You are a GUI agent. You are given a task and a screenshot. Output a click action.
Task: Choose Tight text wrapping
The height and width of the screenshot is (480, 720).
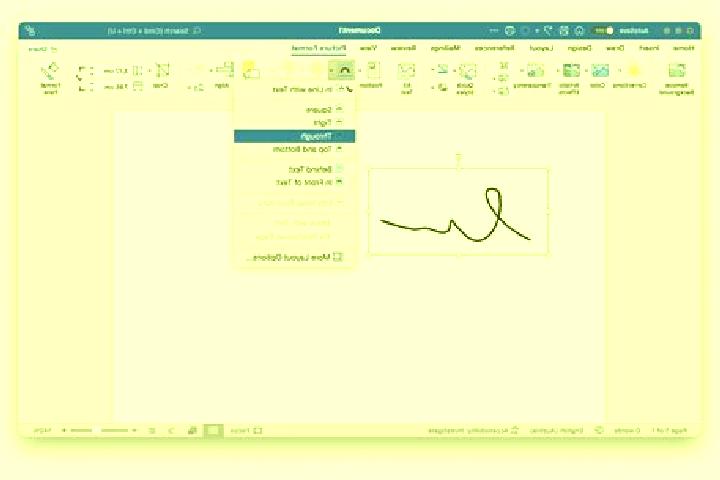(x=294, y=123)
